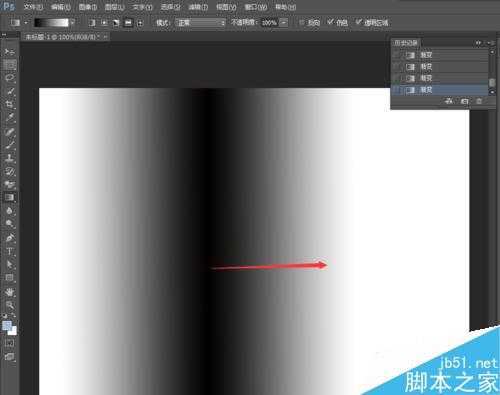Open the 图层 (Layer) menu

coord(115,7)
